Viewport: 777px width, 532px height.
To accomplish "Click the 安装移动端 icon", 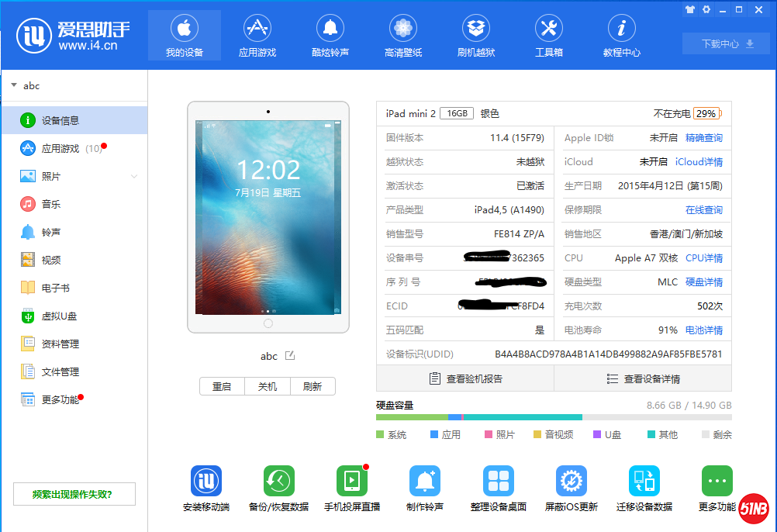I will [x=206, y=481].
